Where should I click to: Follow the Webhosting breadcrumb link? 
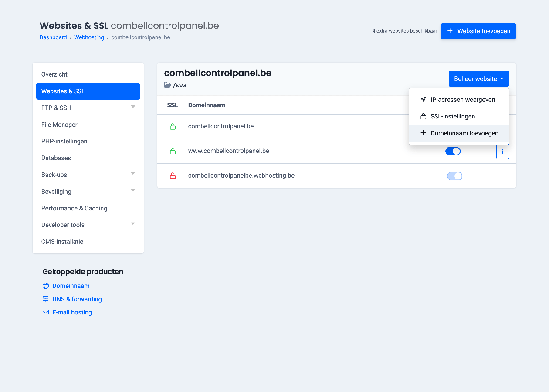tap(89, 37)
